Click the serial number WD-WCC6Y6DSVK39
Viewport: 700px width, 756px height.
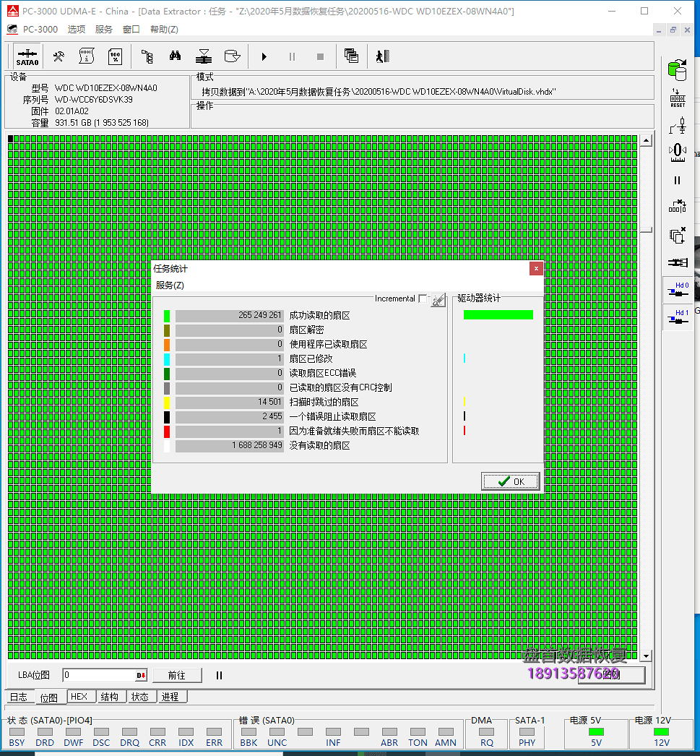coord(93,99)
